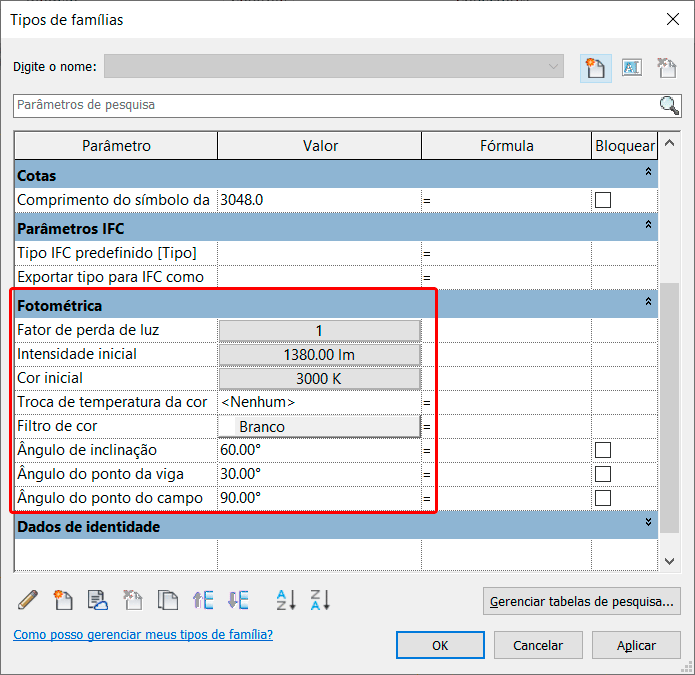Click the Ângulo de inclinação formula cell

point(506,450)
